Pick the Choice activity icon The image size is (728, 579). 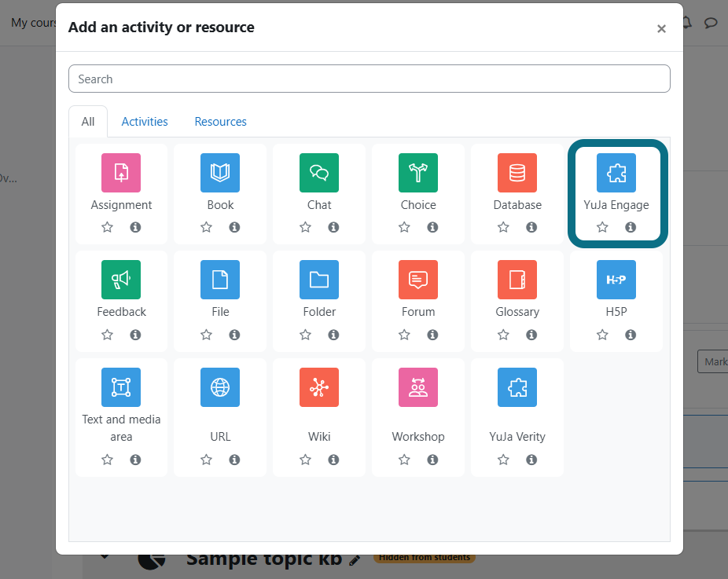point(418,173)
